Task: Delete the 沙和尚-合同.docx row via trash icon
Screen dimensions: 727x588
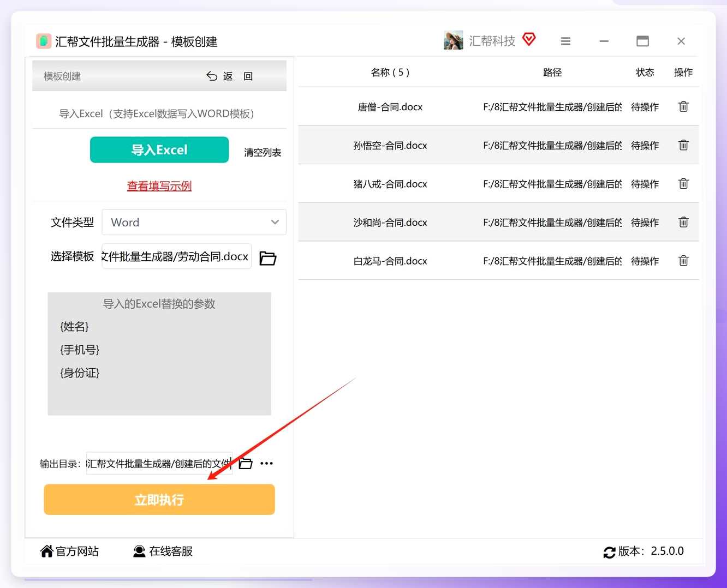Action: point(683,222)
